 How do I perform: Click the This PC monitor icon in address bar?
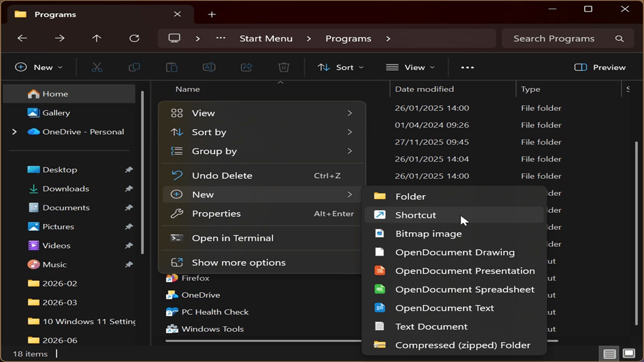[x=174, y=38]
